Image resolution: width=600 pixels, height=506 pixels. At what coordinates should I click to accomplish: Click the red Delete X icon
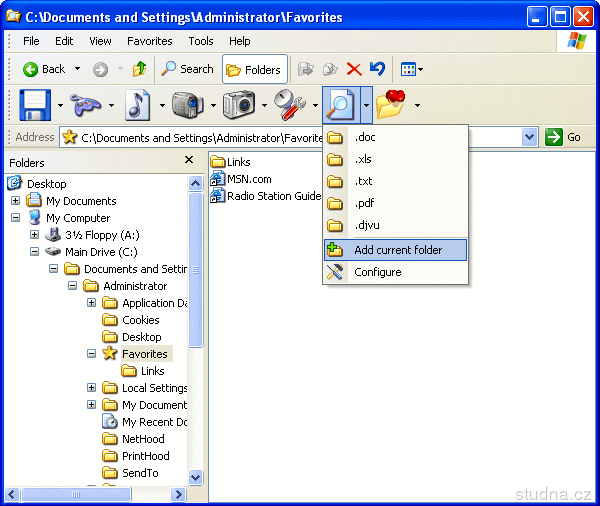(354, 69)
